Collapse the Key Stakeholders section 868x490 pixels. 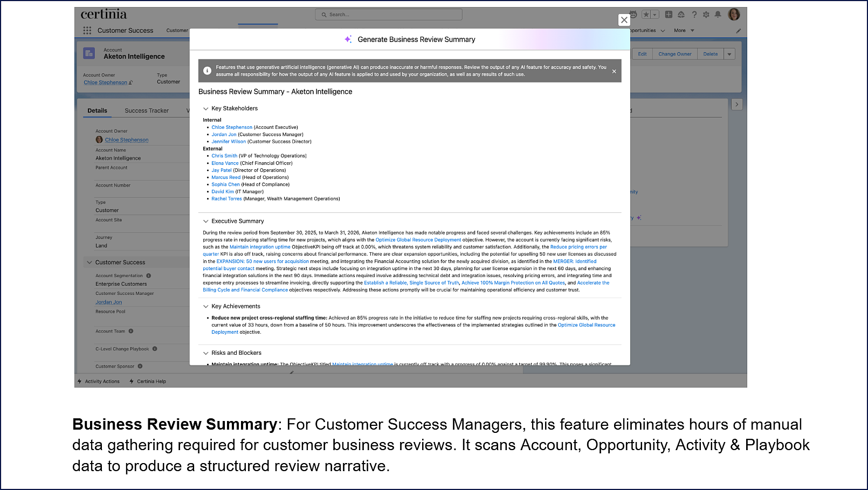coord(205,108)
